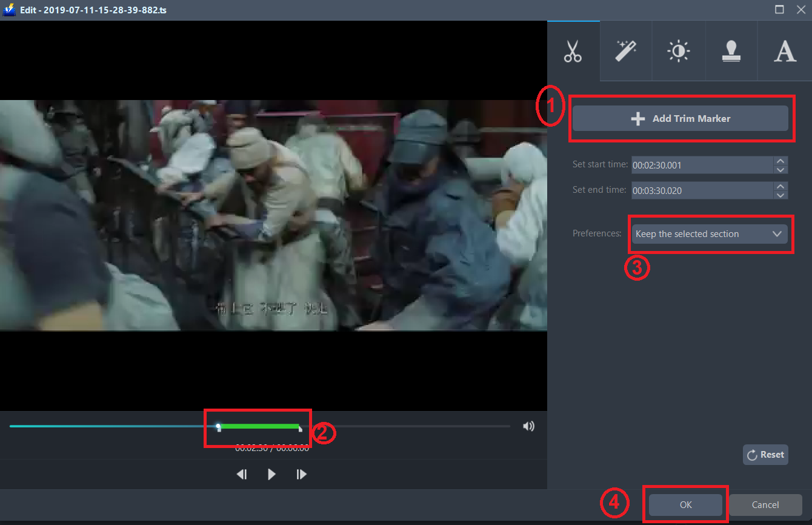This screenshot has height=525, width=812.
Task: Click the video preview frame
Action: coord(273,215)
